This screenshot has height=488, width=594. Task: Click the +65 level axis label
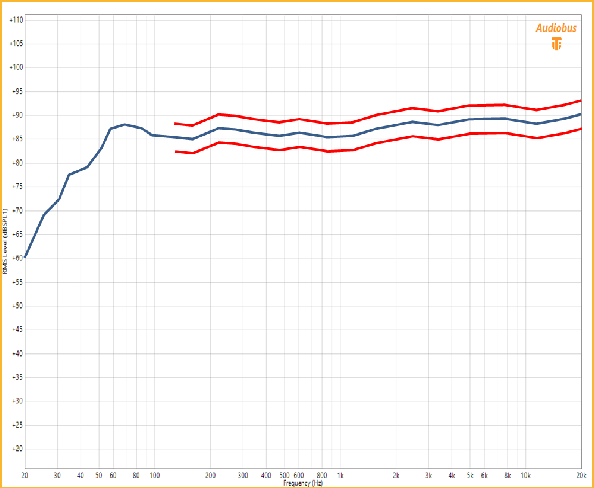pos(19,235)
